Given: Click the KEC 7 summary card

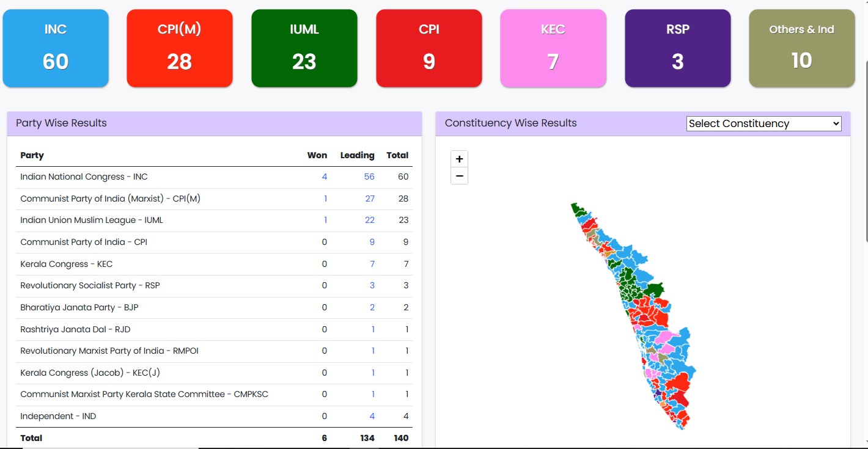Looking at the screenshot, I should point(553,48).
